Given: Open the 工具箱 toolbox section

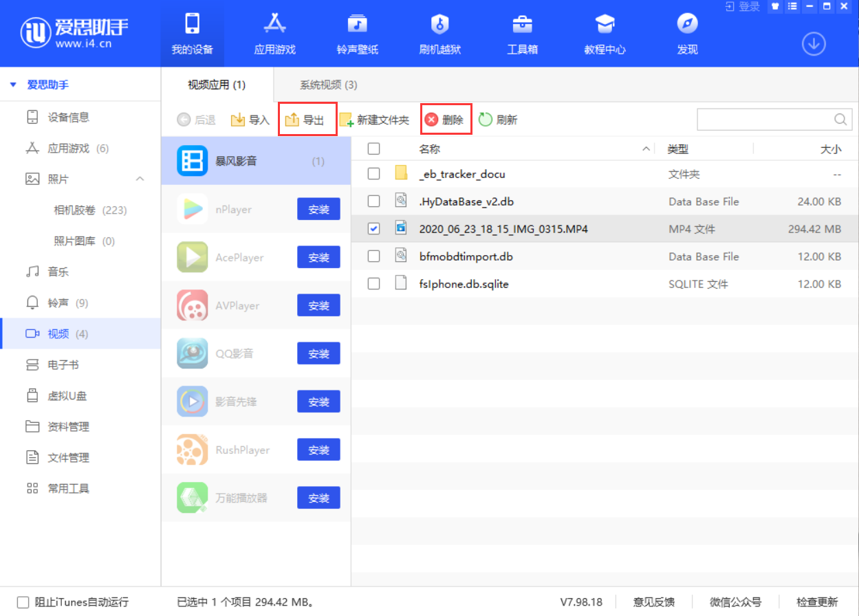Looking at the screenshot, I should 522,34.
